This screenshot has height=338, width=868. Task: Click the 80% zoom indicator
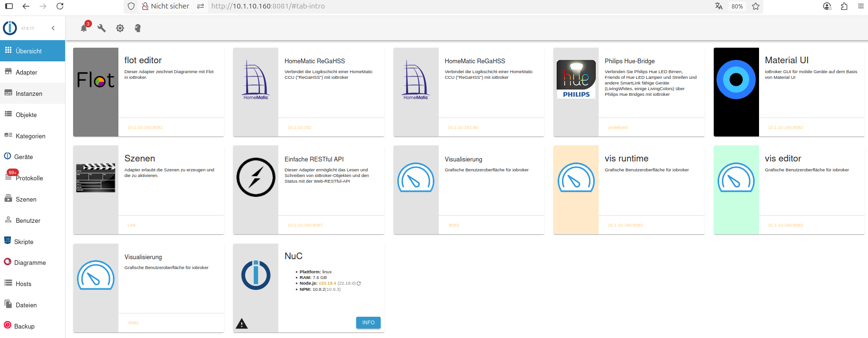737,7
